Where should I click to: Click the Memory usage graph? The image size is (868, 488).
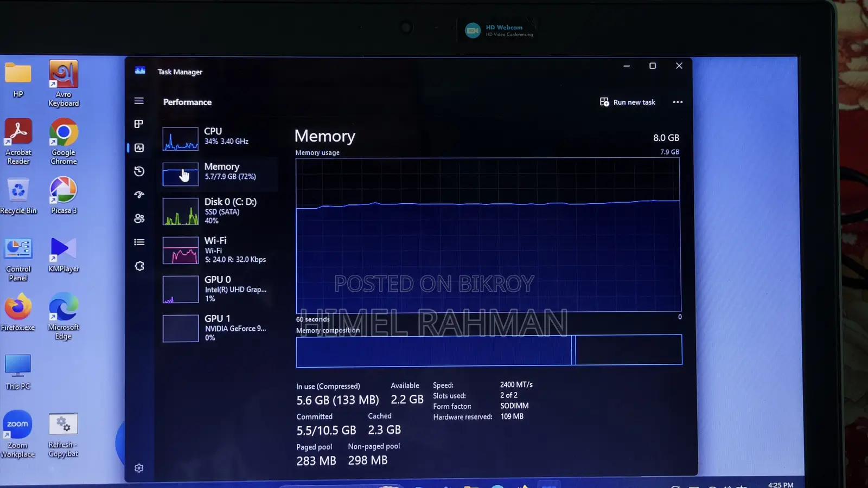click(488, 235)
